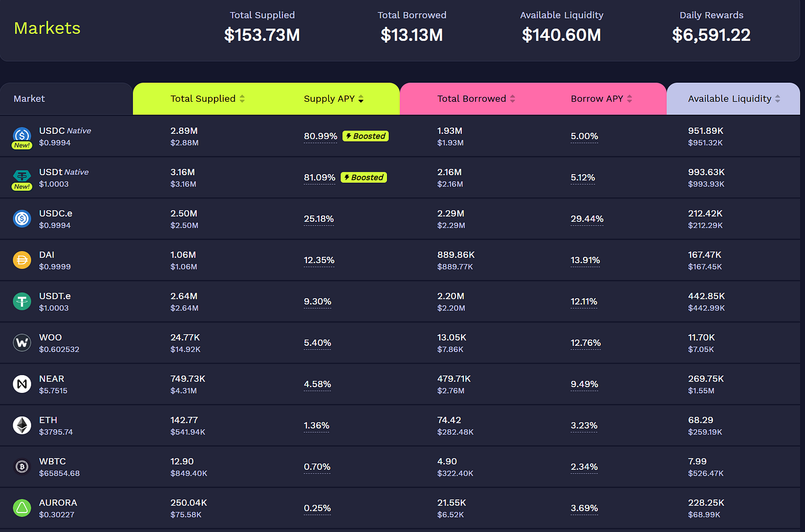805x532 pixels.
Task: Click the WOO token icon
Action: 22,342
